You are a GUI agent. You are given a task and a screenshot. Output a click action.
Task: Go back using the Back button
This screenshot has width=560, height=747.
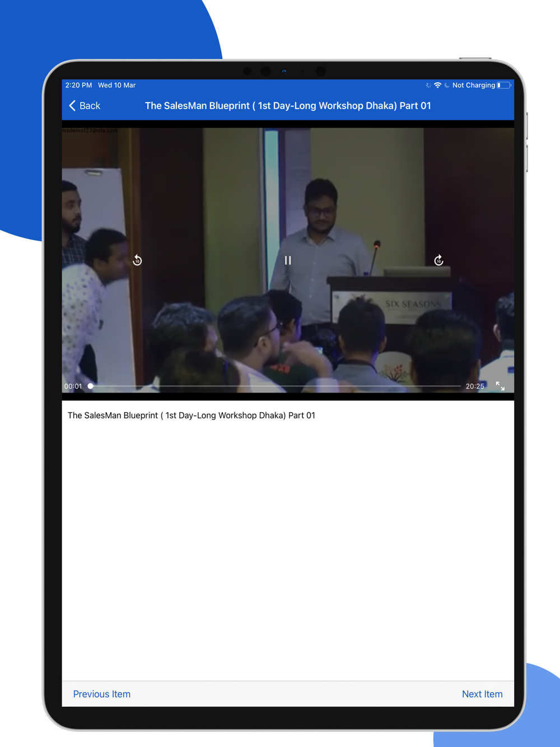tap(85, 106)
